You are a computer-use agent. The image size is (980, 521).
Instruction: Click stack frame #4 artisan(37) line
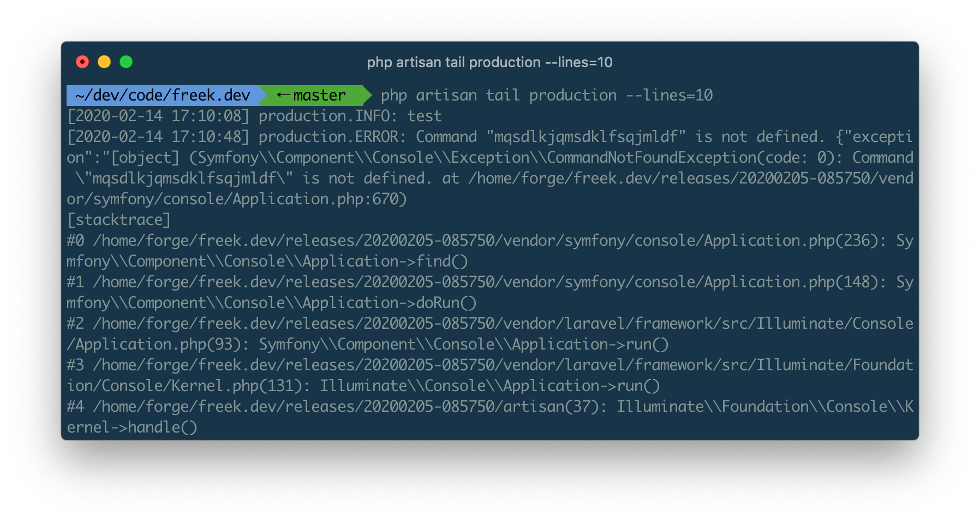tap(490, 417)
